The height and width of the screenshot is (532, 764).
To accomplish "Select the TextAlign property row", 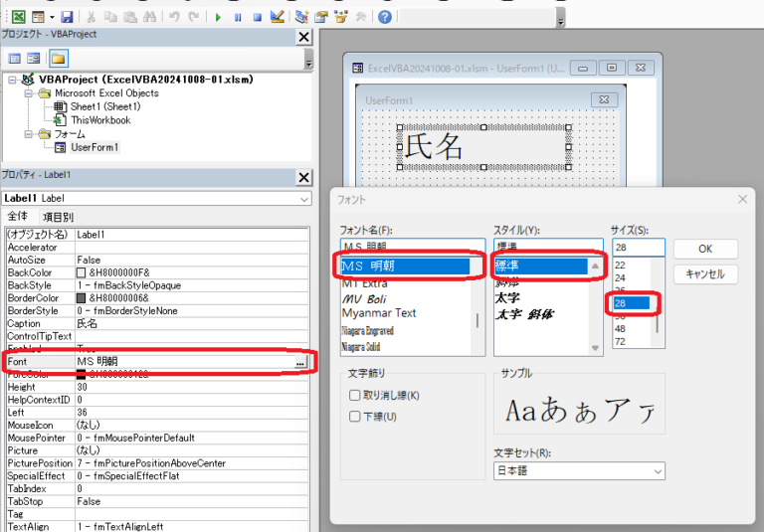I will click(x=157, y=526).
